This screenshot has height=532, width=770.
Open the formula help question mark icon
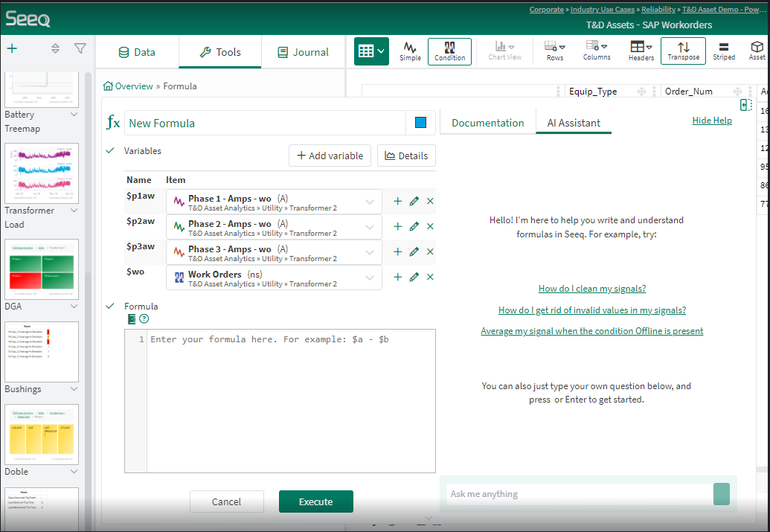(143, 318)
